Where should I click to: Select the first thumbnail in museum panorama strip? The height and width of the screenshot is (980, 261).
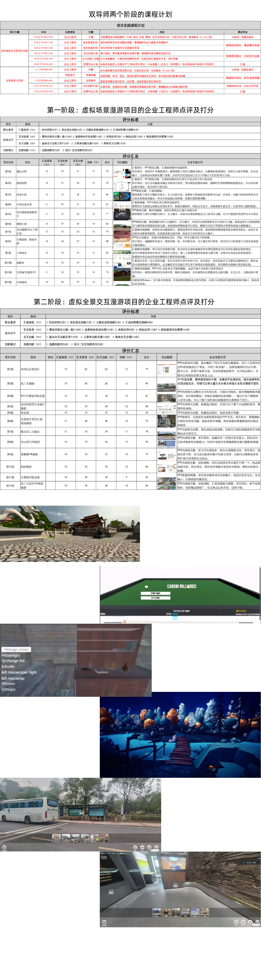tap(156, 912)
